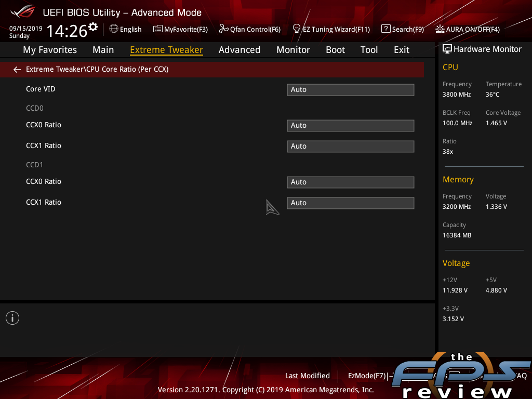Click the memory capacity value 16384 MB

click(x=457, y=235)
